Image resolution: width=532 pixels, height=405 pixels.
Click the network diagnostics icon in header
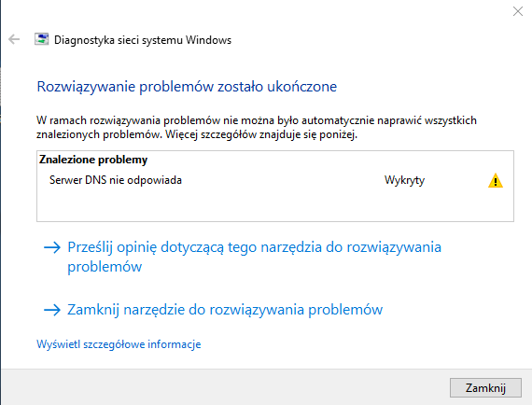[41, 39]
